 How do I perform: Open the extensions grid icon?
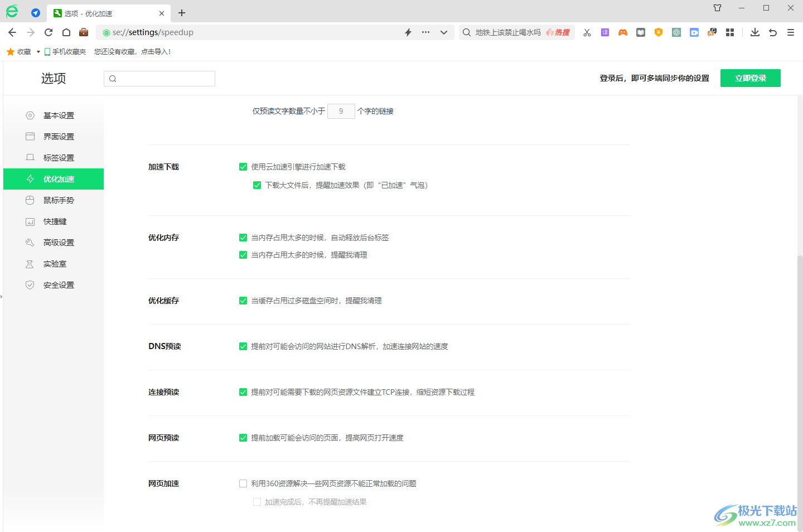click(x=730, y=32)
